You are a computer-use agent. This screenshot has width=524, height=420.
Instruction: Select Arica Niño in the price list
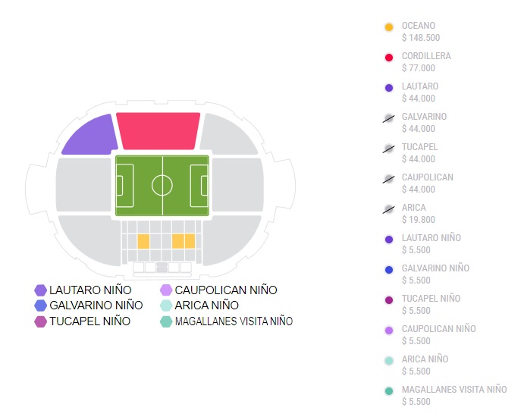(x=425, y=365)
